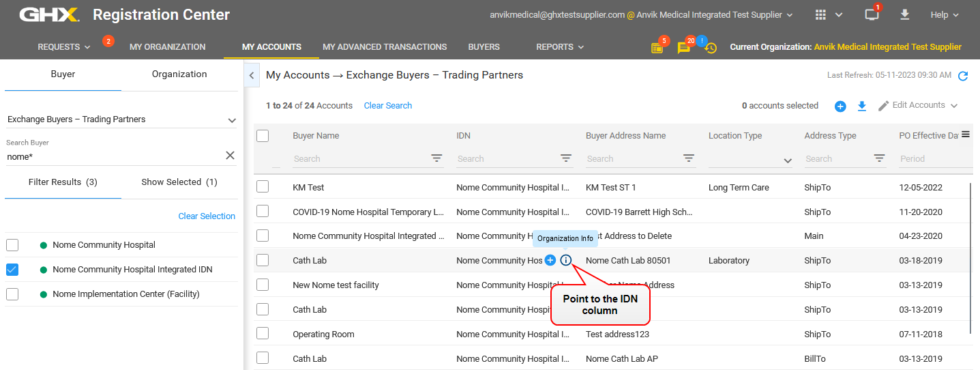Screen dimensions: 980x370
Task: Click the IDN column search field
Action: tap(505, 159)
